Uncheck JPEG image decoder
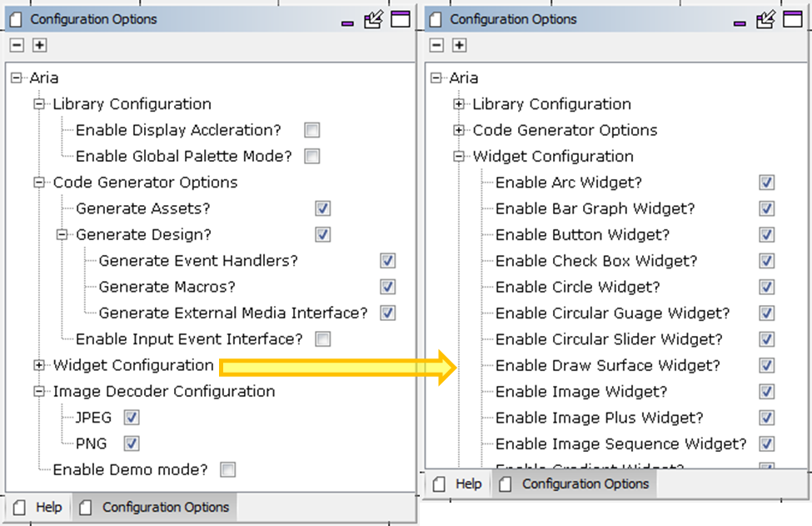The height and width of the screenshot is (526, 812). click(x=132, y=417)
